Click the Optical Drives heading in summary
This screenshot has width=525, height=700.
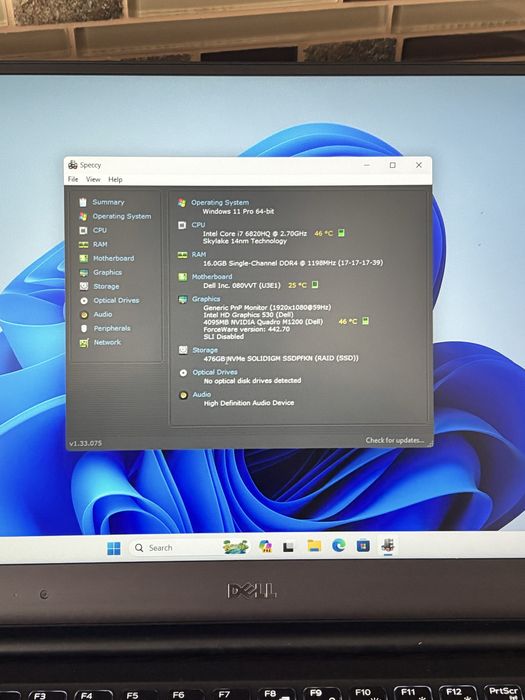[x=215, y=372]
